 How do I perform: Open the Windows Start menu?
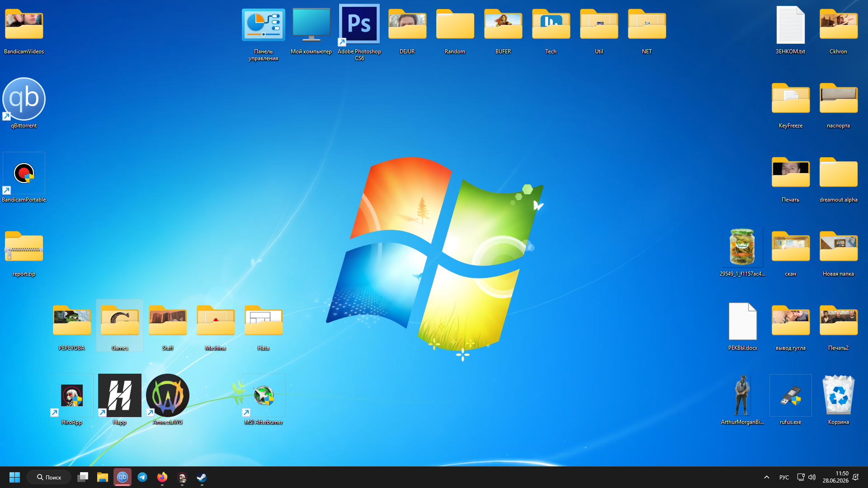14,477
